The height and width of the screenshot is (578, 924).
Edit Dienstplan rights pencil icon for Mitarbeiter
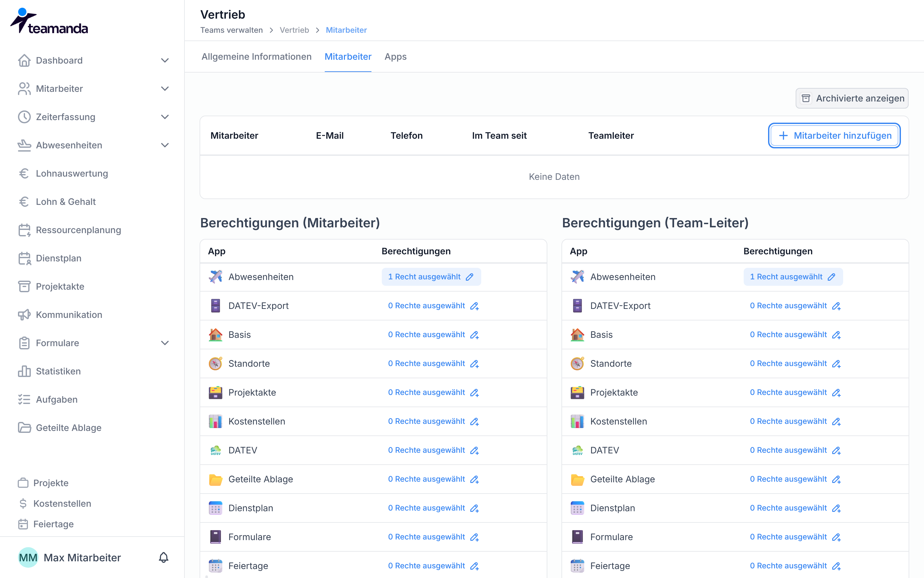click(x=474, y=508)
